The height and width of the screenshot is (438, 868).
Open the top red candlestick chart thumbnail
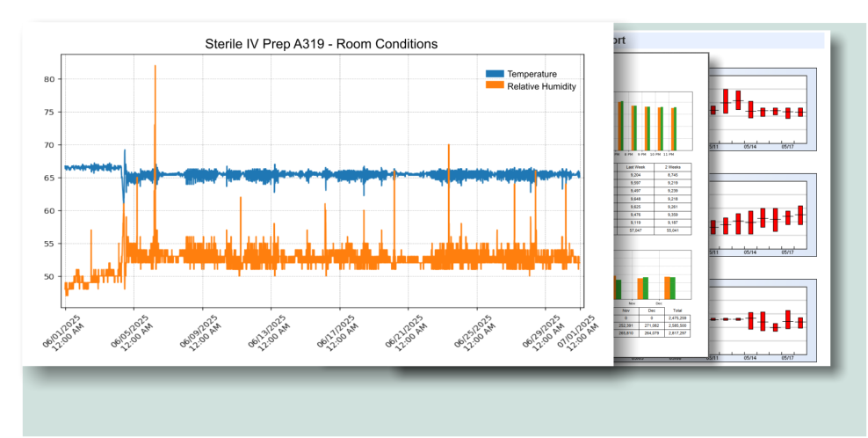[757, 106]
